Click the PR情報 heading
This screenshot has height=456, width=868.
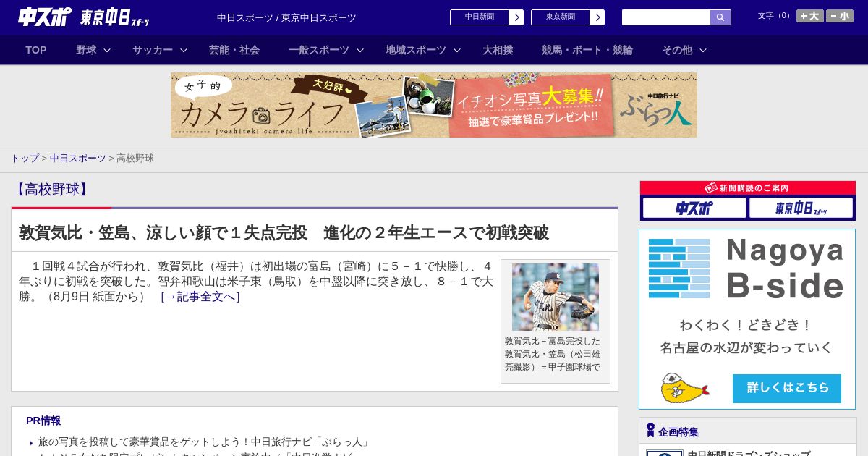43,421
